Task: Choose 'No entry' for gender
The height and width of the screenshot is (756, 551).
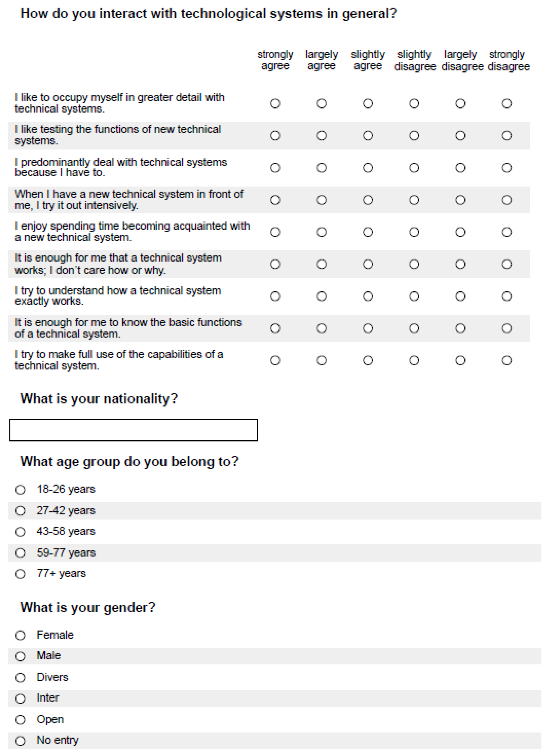Action: click(20, 741)
